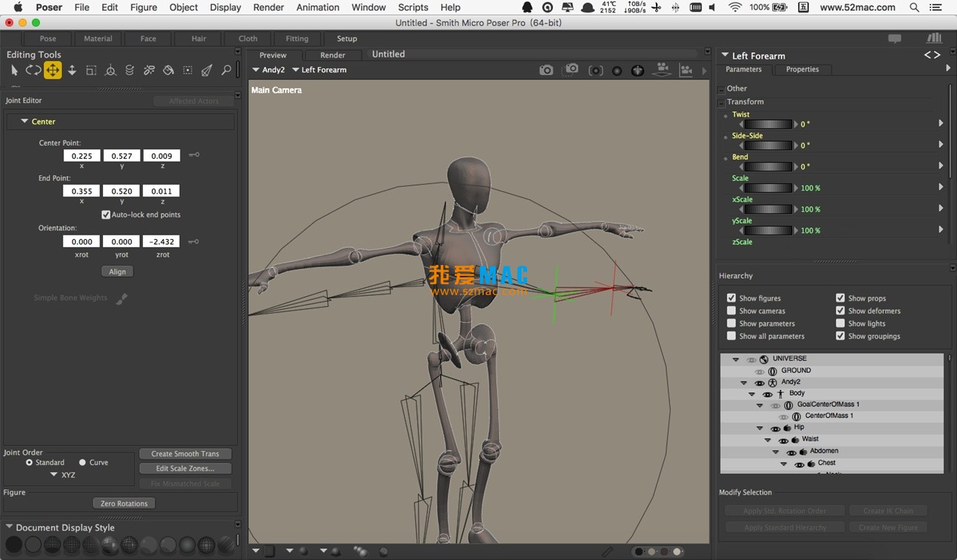Uncheck Auto-lock end points
Screen dimensions: 957x560
[106, 215]
